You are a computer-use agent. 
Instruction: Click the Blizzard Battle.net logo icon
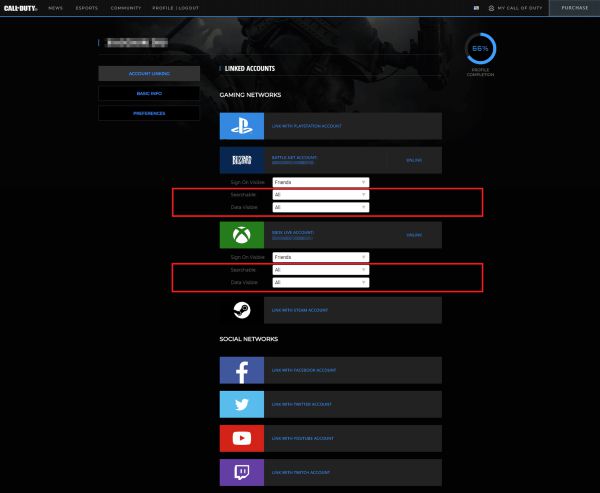[x=242, y=160]
